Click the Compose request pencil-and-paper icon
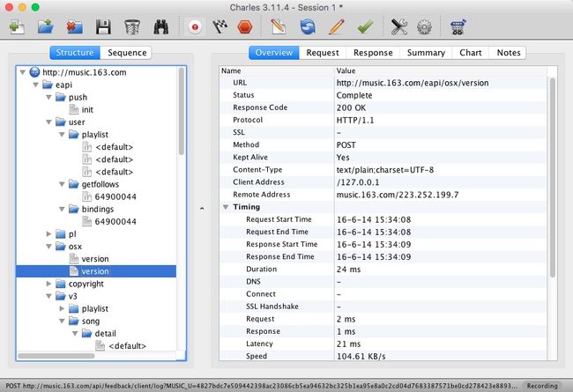Screen dimensions: 573x392 [279, 27]
